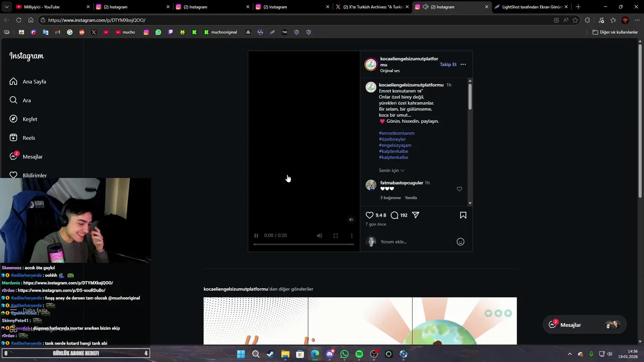
Task: Add page to favorites with star
Action: [575, 20]
